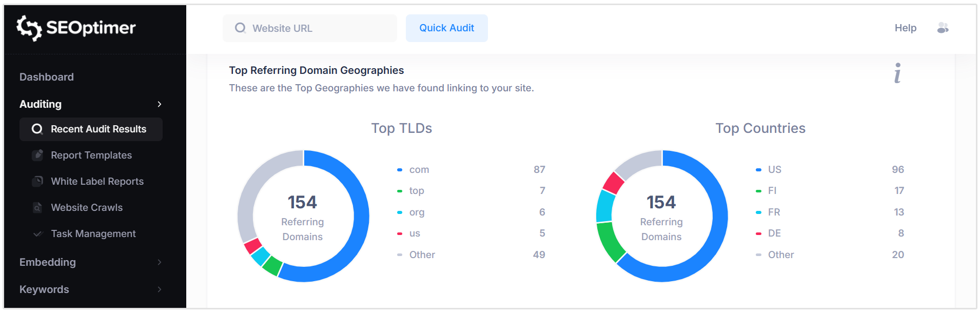Expand the Keywords section chevron
The height and width of the screenshot is (313, 980).
[x=160, y=289]
